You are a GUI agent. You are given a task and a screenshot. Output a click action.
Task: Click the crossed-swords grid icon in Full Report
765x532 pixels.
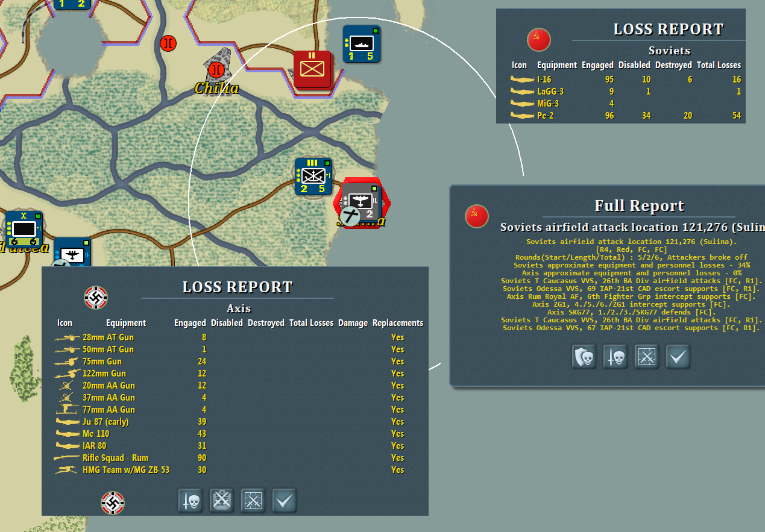(x=646, y=357)
